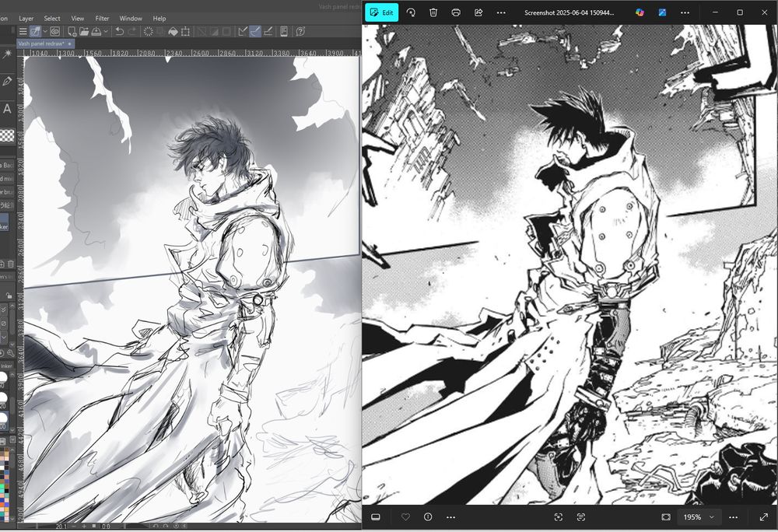
Task: Zoom out with minus button in Clip Studio status bar
Action: (x=74, y=526)
